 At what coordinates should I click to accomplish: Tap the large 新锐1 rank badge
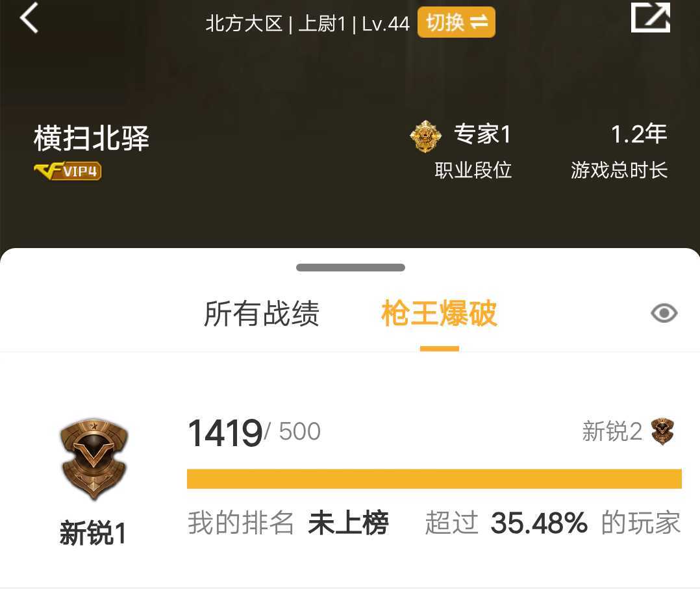[94, 459]
